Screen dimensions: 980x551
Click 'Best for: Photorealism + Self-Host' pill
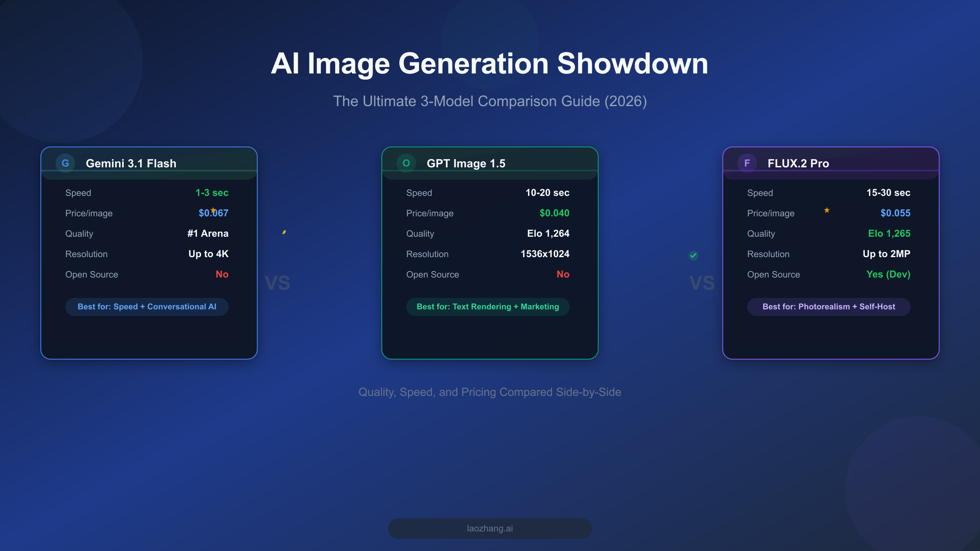[x=829, y=307]
